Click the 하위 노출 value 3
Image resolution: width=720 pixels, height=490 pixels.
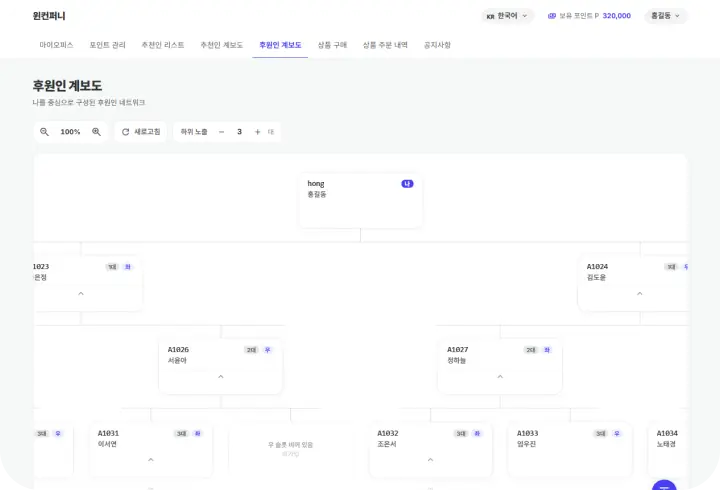239,132
